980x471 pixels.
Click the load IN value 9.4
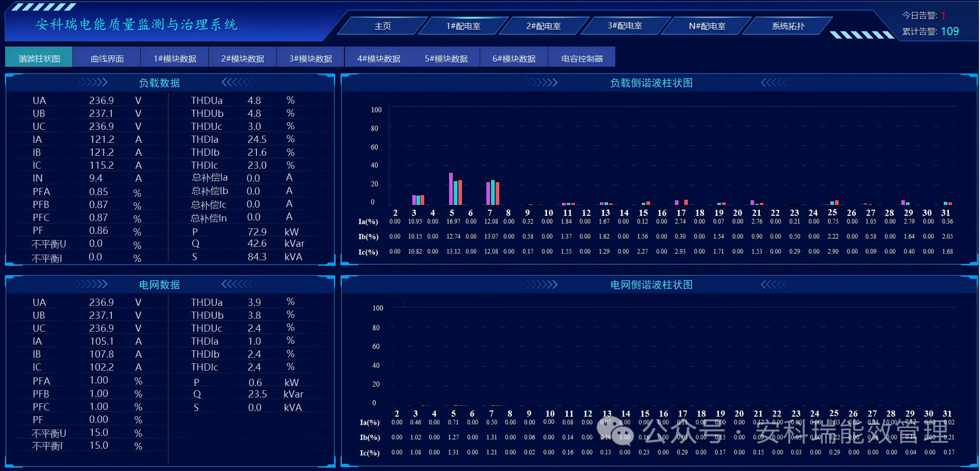(x=96, y=178)
